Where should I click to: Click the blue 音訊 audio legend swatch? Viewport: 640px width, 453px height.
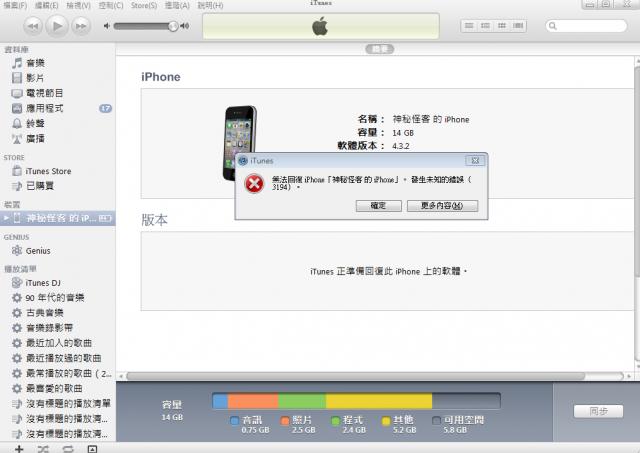point(234,420)
